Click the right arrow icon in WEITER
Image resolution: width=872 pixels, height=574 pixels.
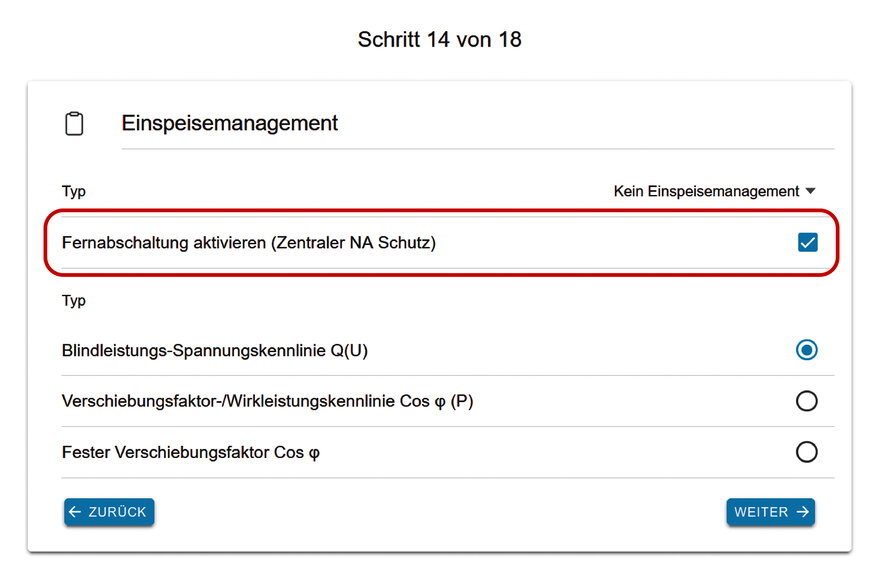(802, 512)
